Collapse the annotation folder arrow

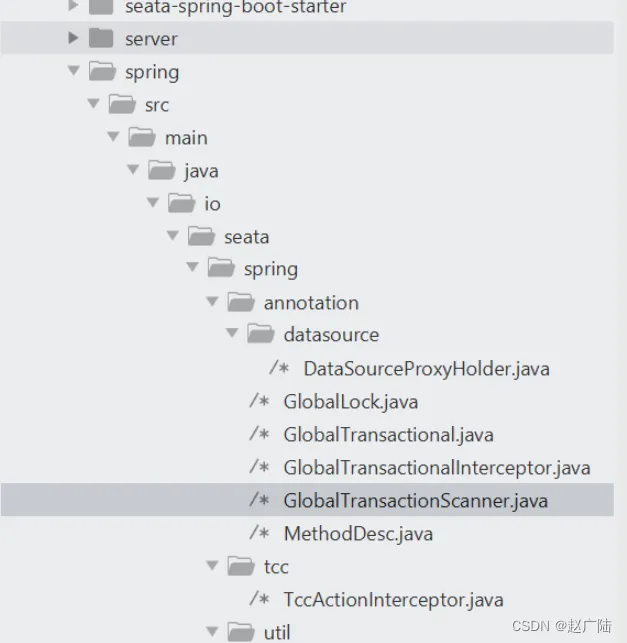pyautogui.click(x=212, y=301)
